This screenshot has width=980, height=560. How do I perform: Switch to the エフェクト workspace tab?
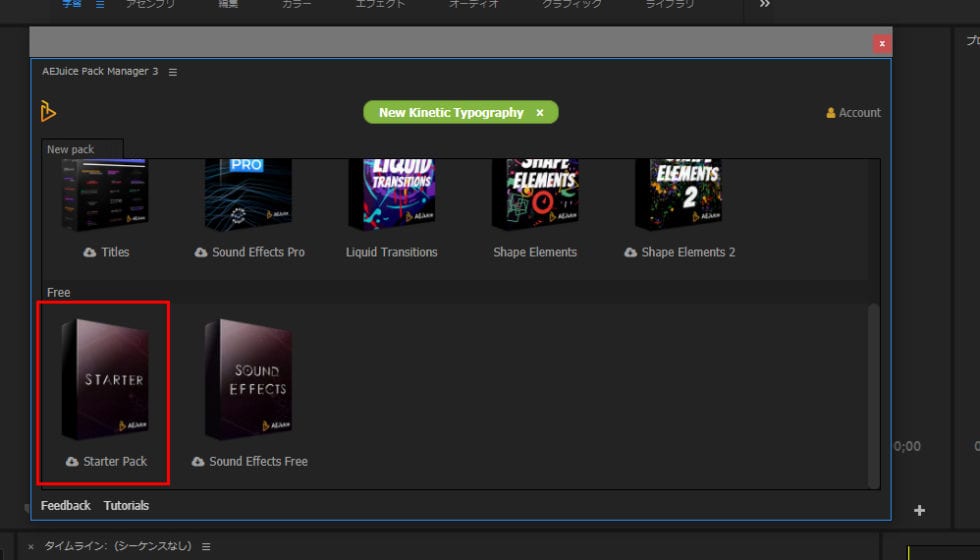pyautogui.click(x=381, y=4)
